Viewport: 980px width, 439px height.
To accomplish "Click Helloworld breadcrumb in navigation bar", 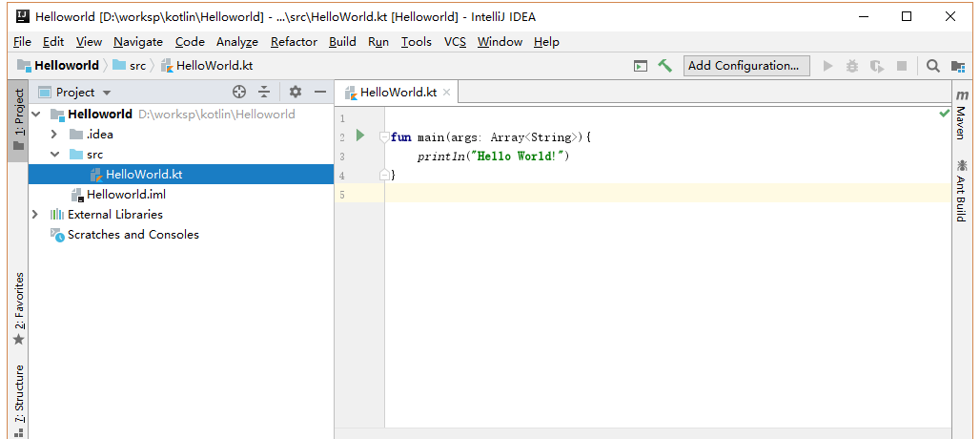I will click(x=58, y=66).
